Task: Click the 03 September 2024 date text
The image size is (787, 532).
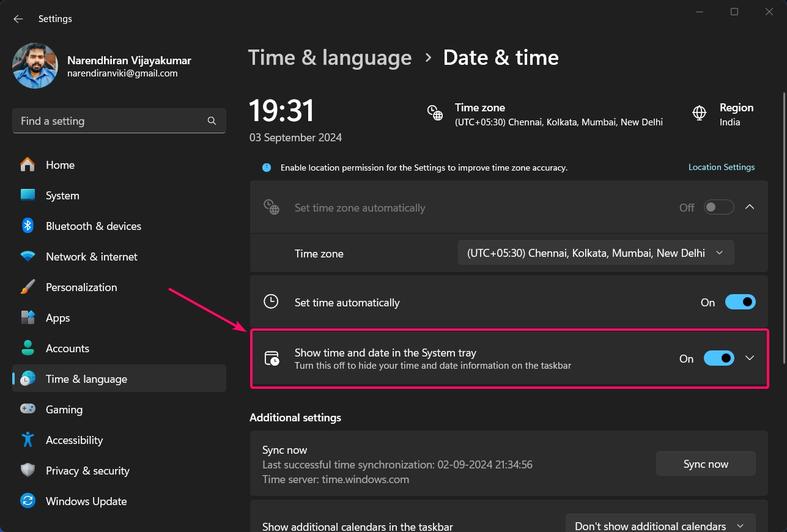Action: [x=295, y=138]
